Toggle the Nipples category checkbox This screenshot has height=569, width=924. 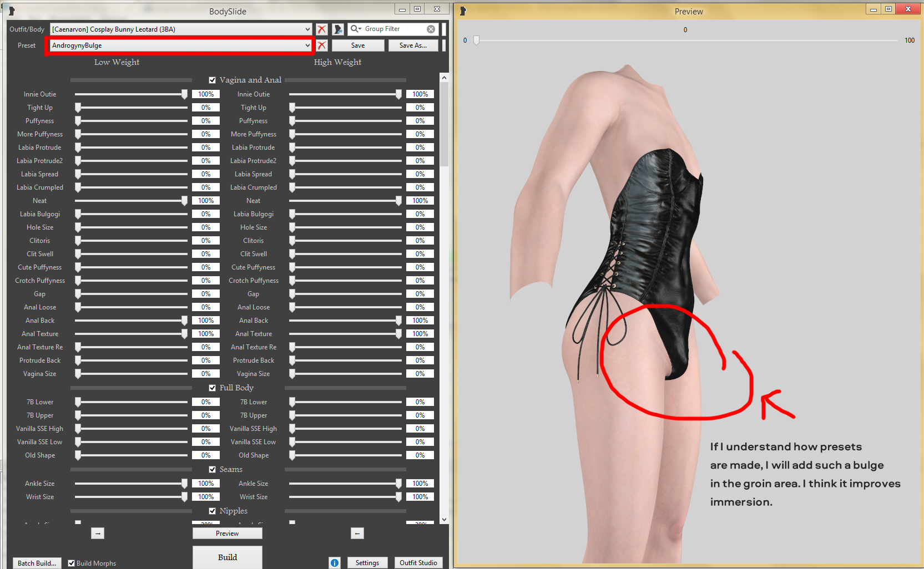click(x=212, y=511)
